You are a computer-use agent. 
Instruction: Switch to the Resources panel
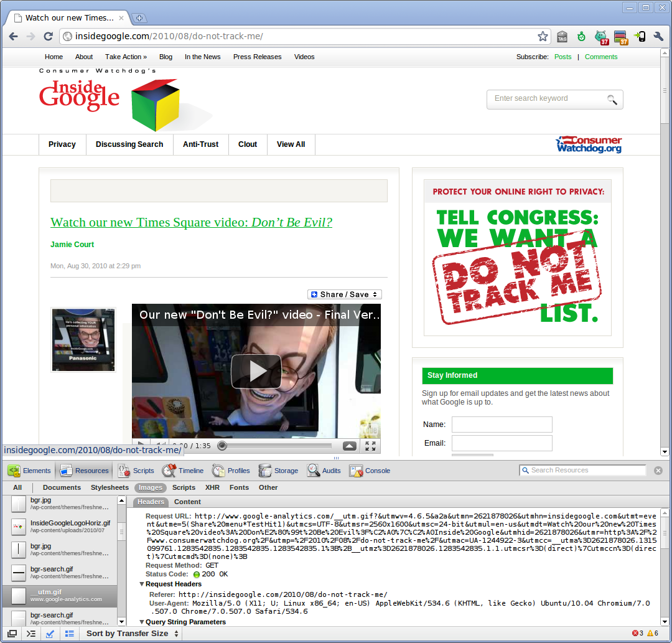tap(85, 471)
